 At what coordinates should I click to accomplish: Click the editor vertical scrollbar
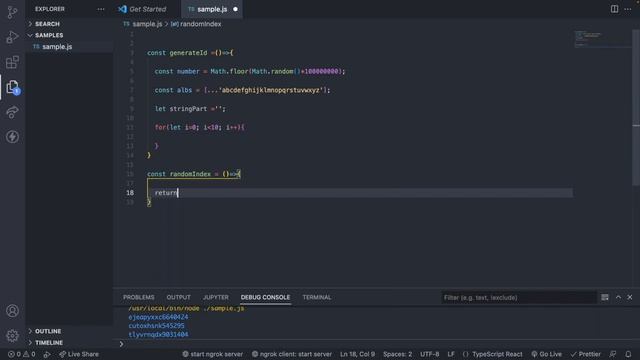[x=636, y=106]
